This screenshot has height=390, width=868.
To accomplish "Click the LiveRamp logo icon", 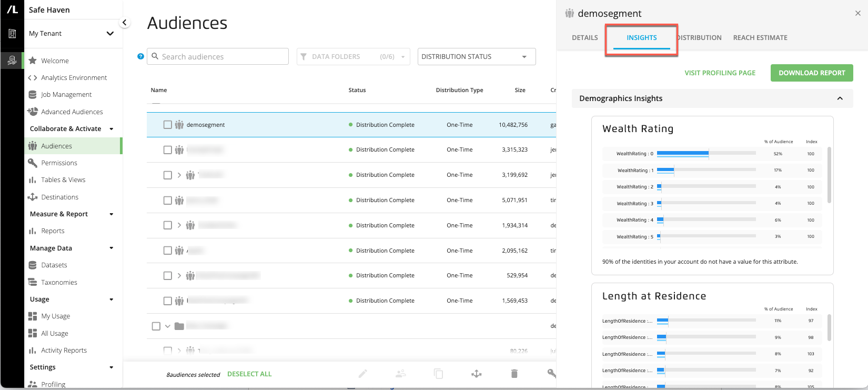I will pyautogui.click(x=12, y=9).
